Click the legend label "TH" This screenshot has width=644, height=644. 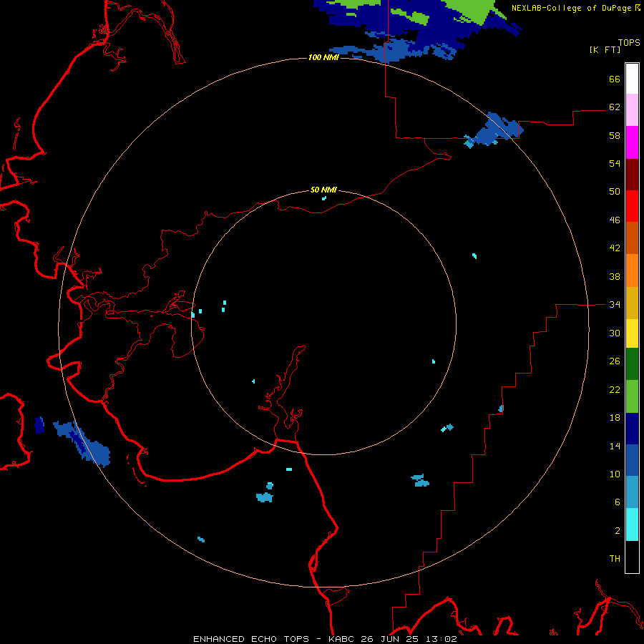coord(615,558)
